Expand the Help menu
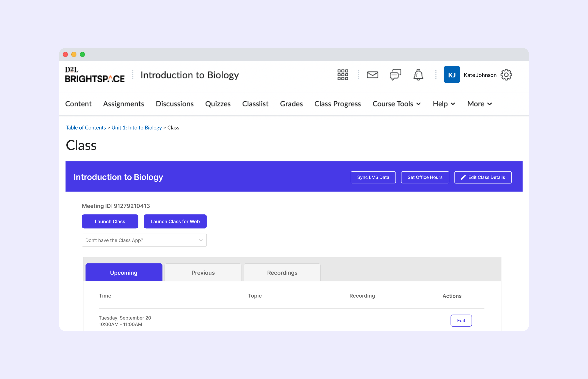The image size is (588, 379). coord(443,104)
